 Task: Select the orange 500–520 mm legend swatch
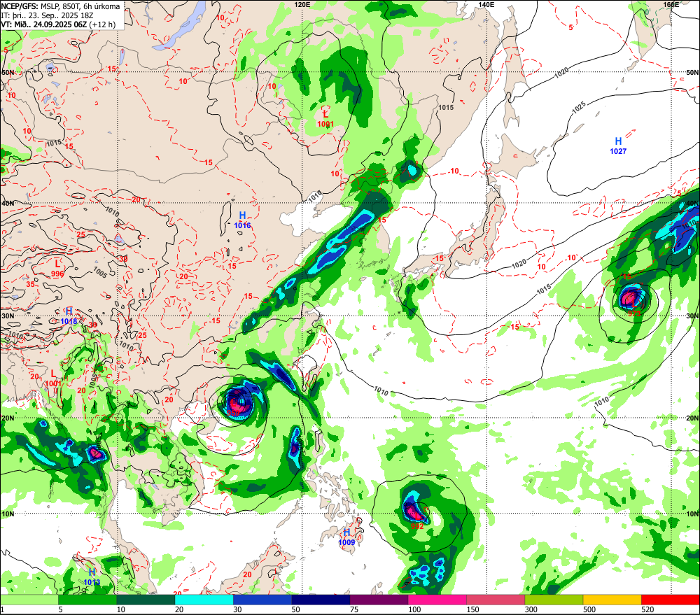tap(612, 600)
